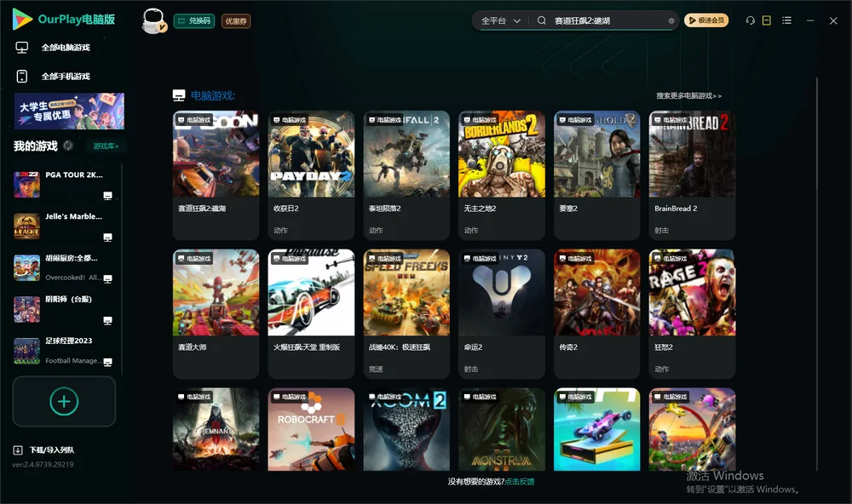Click the search input field

pos(610,20)
